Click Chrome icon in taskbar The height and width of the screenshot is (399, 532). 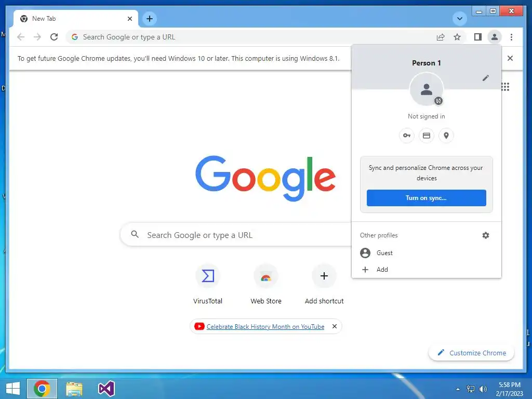coord(42,389)
